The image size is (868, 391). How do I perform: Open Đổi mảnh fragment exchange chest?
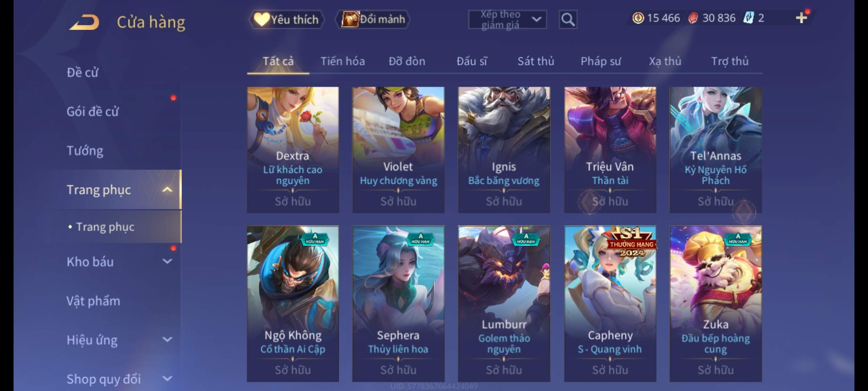click(373, 19)
